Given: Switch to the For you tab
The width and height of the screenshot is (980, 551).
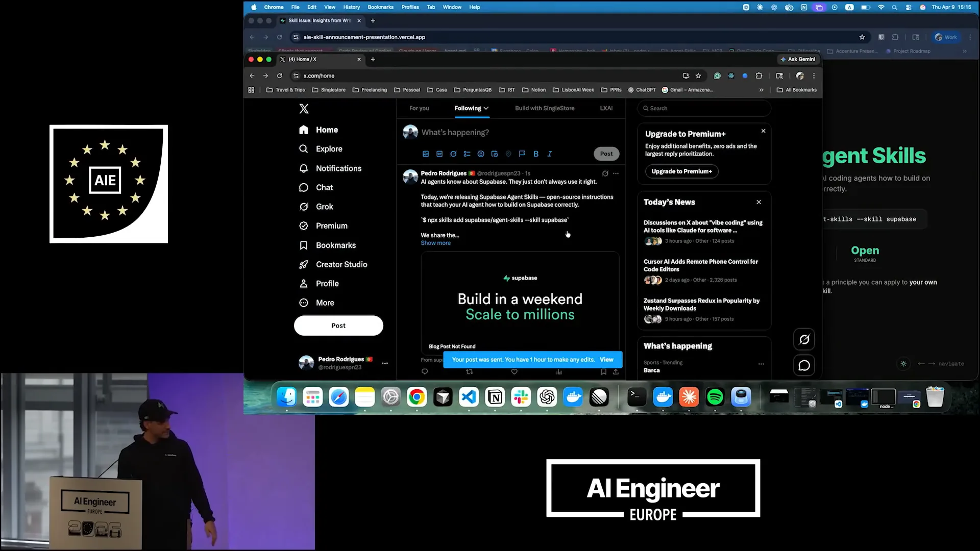Looking at the screenshot, I should coord(419,108).
